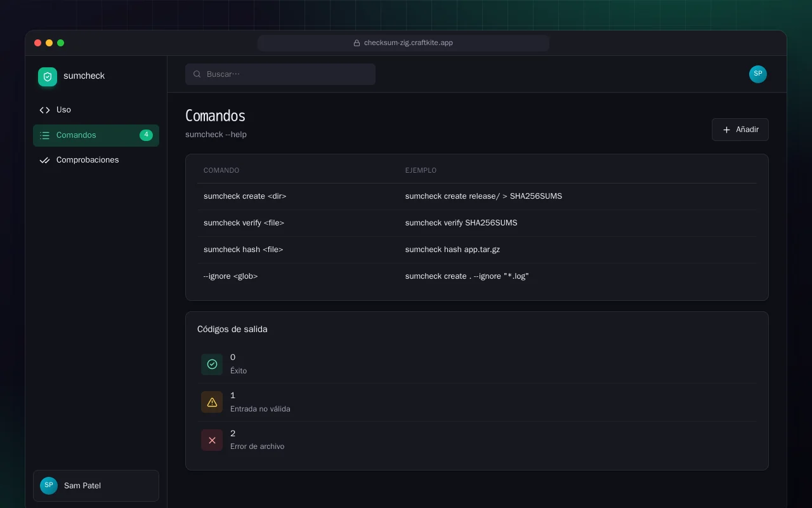
Task: Click the Añadir button
Action: point(740,130)
